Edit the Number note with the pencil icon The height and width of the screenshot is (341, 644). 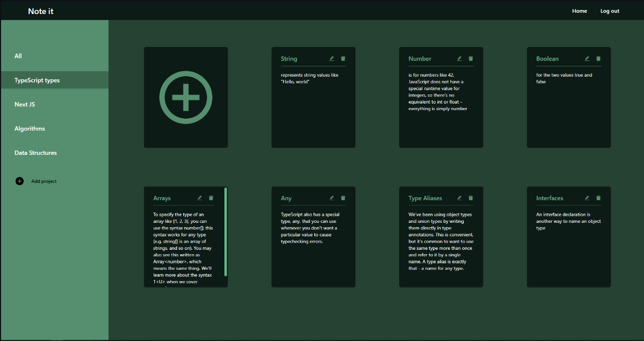[x=458, y=58]
